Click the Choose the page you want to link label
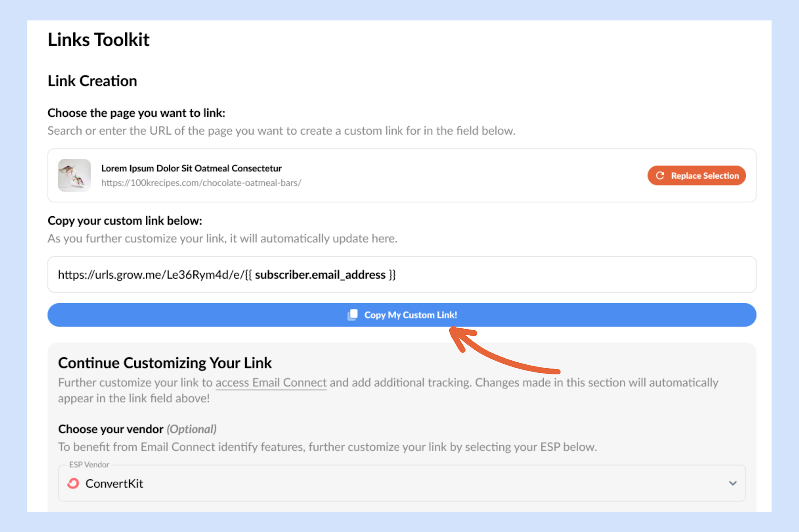This screenshot has width=799, height=532. tap(136, 113)
